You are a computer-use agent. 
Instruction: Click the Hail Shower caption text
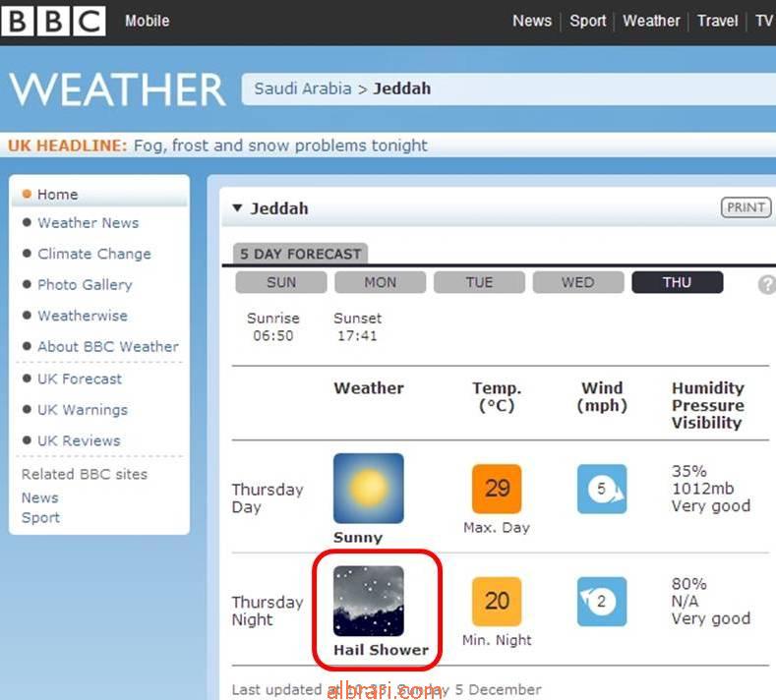(381, 650)
